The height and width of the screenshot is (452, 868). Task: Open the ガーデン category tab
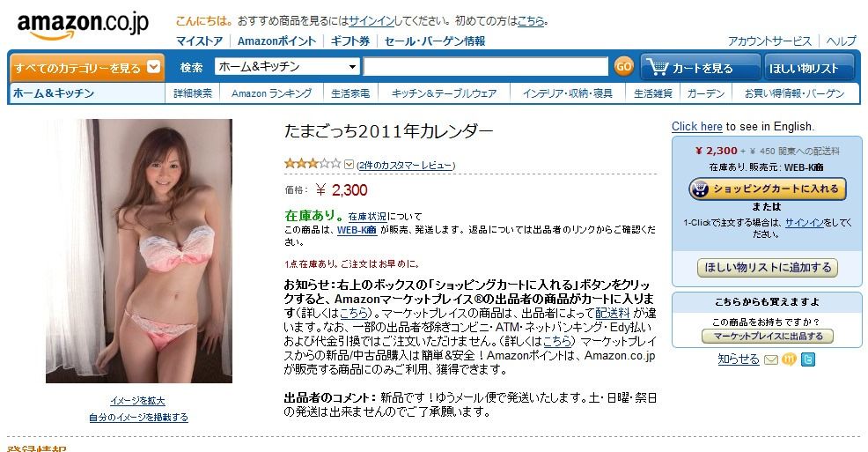[706, 93]
